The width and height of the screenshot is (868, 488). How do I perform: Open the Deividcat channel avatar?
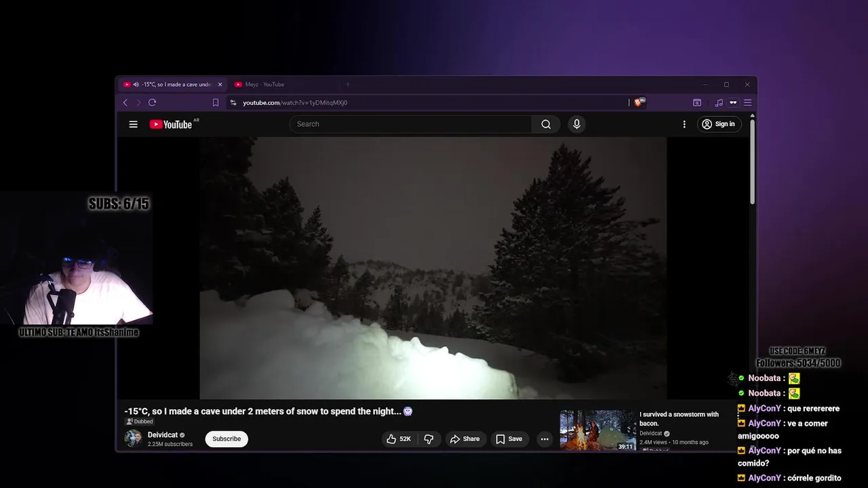(133, 439)
